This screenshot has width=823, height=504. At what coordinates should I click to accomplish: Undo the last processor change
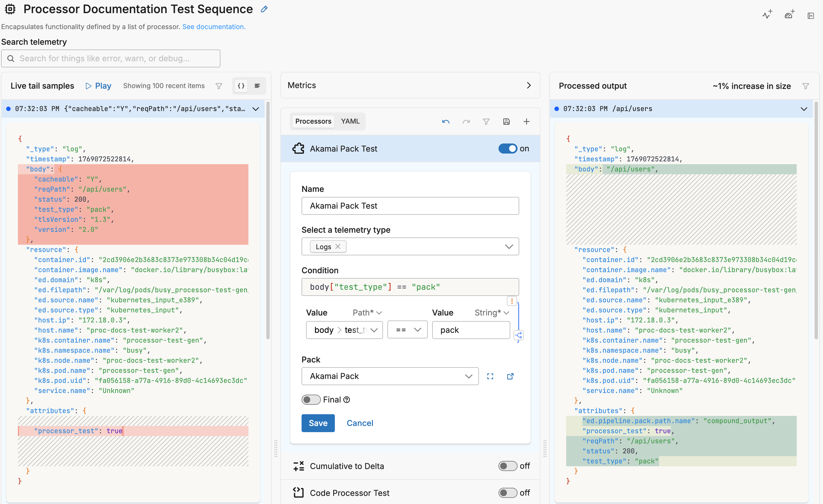(x=445, y=121)
